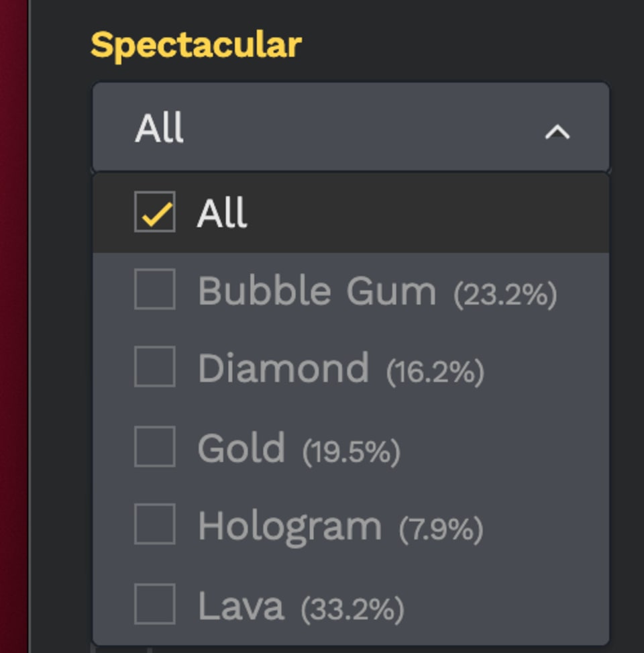Pick the Hologram option text
Viewport: 644px width, 653px height.
coord(289,526)
